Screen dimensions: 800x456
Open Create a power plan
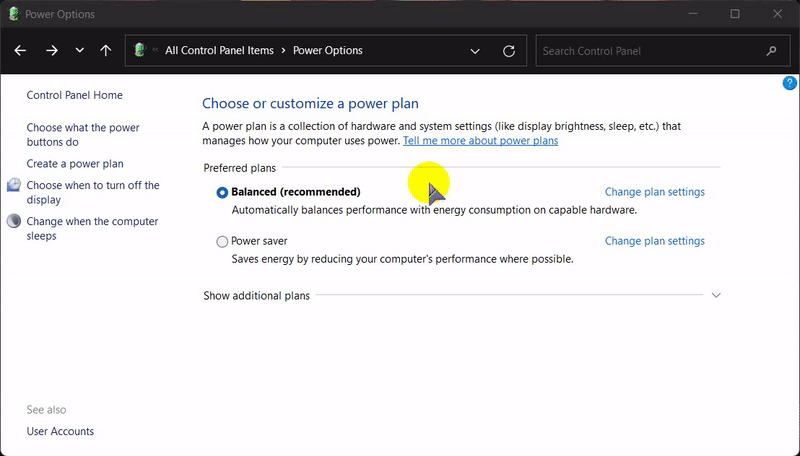click(75, 164)
